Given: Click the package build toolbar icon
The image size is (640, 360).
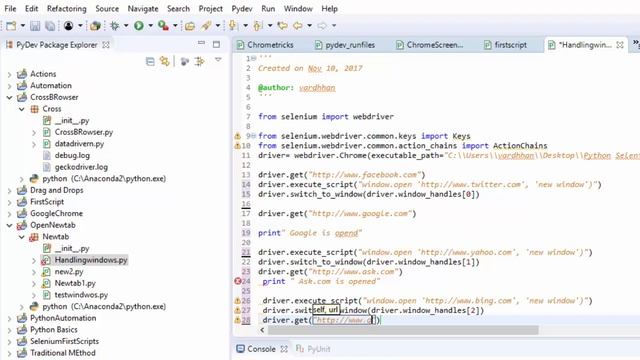Looking at the screenshot, I should click(x=96, y=26).
